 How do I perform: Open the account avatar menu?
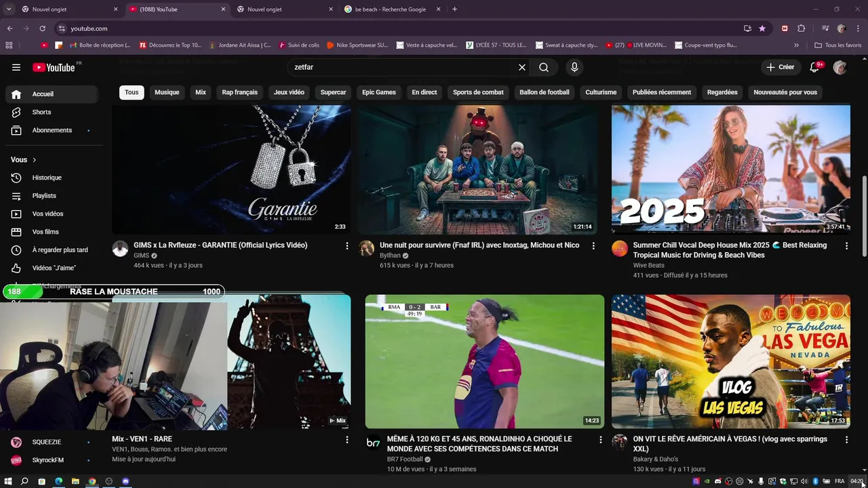pyautogui.click(x=840, y=67)
